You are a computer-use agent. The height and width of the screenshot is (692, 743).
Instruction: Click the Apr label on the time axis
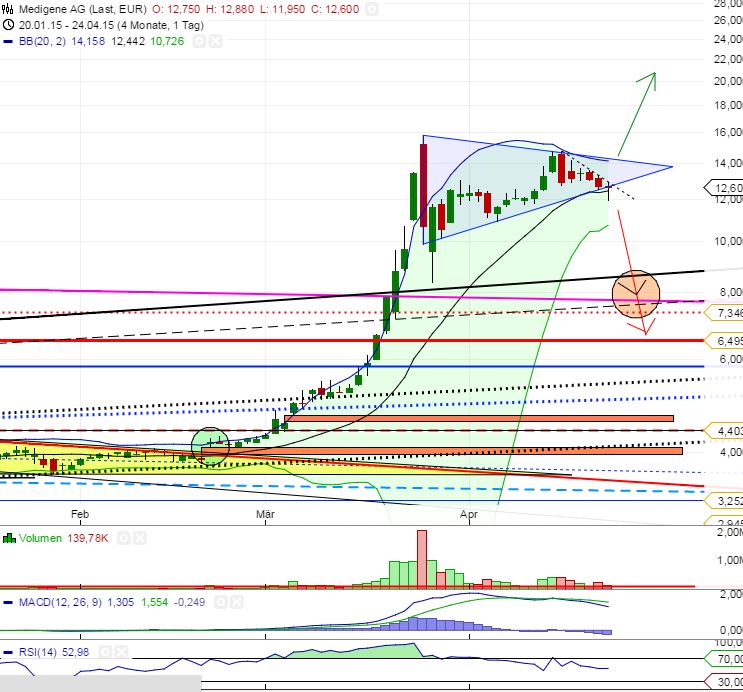tap(469, 514)
